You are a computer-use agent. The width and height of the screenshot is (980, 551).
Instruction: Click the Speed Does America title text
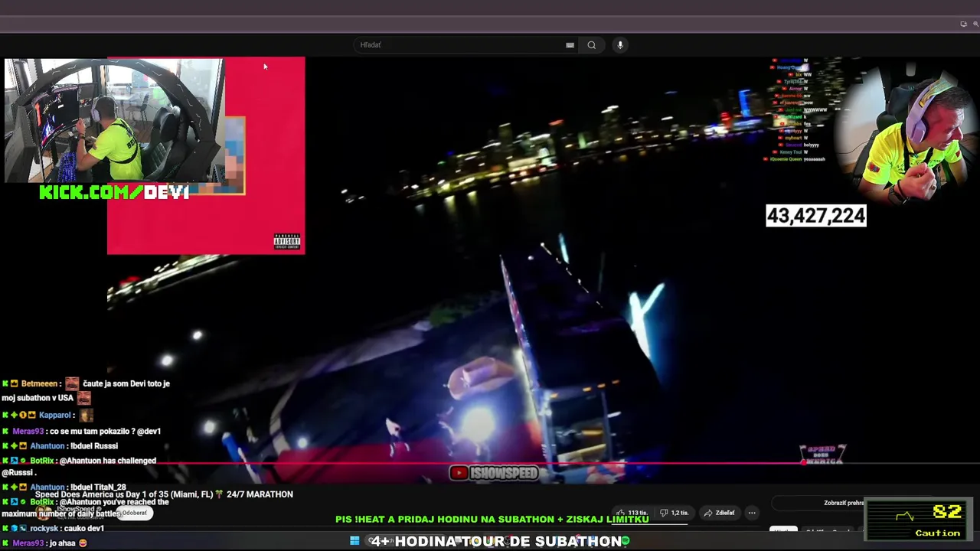[164, 494]
